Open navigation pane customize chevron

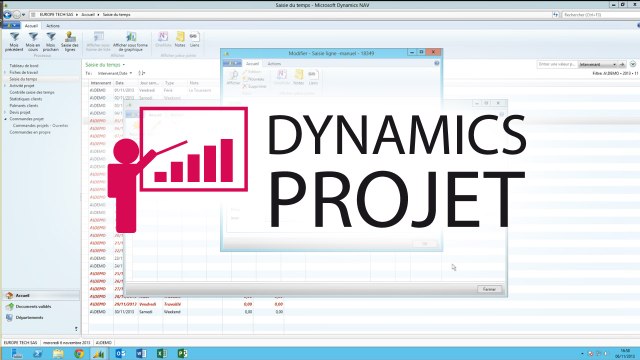tap(76, 328)
